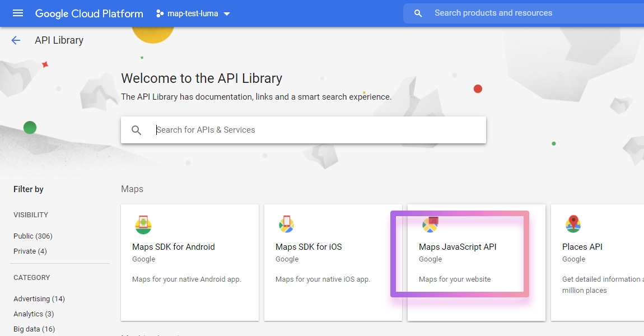The height and width of the screenshot is (336, 644).
Task: Click the 'Maps for your website' description
Action: (x=455, y=279)
